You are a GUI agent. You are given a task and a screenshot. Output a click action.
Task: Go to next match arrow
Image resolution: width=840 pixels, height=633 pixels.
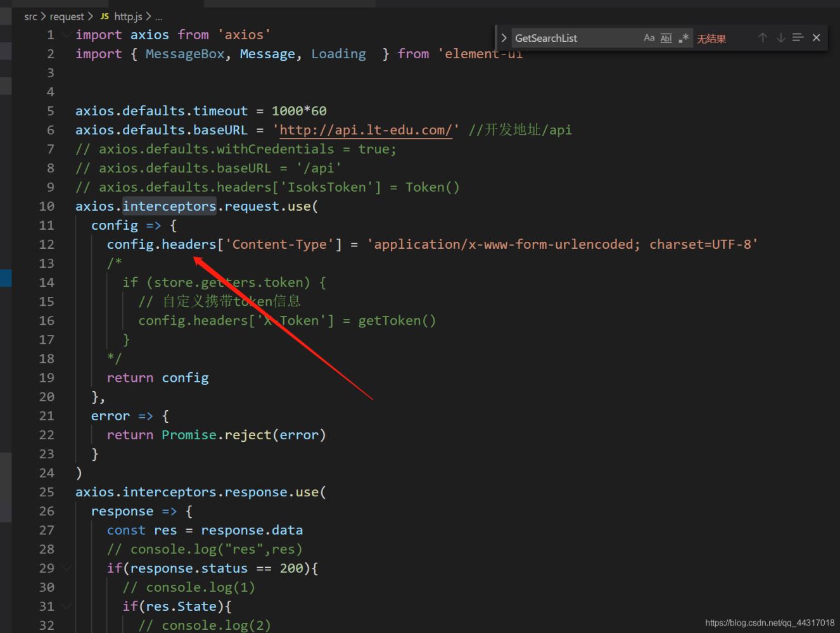pos(780,38)
